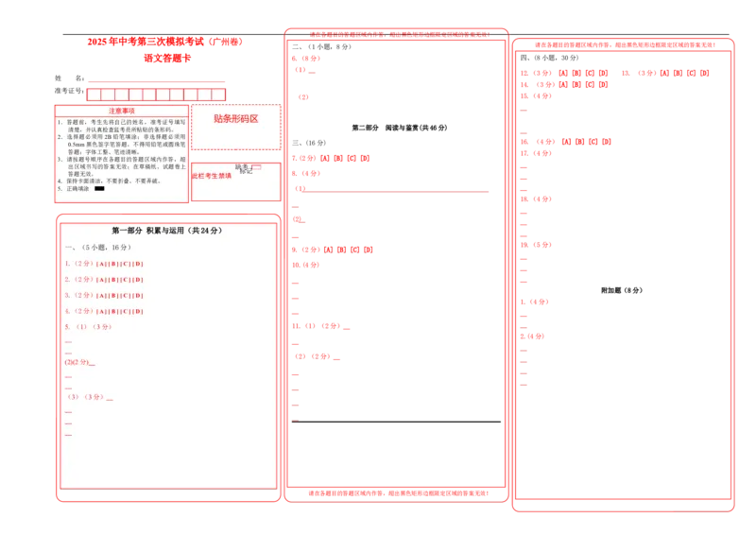Click the black 正确填涂 sample mark
The image size is (756, 535).
pos(99,189)
